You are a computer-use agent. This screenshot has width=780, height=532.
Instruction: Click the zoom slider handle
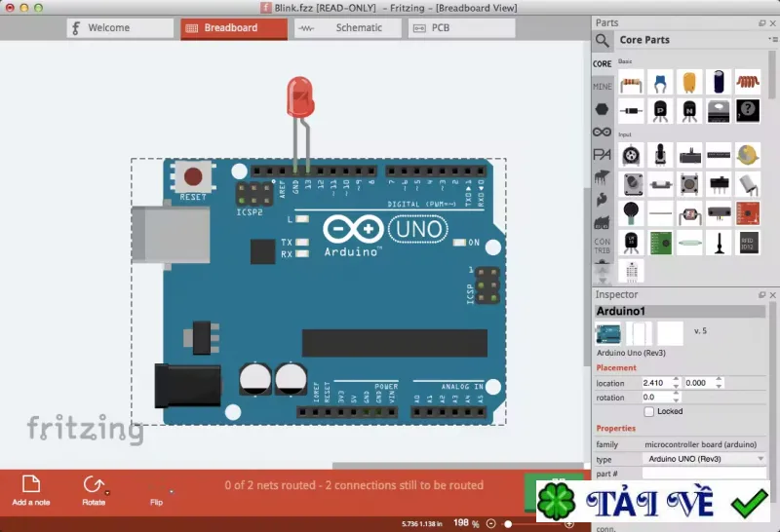click(x=508, y=524)
